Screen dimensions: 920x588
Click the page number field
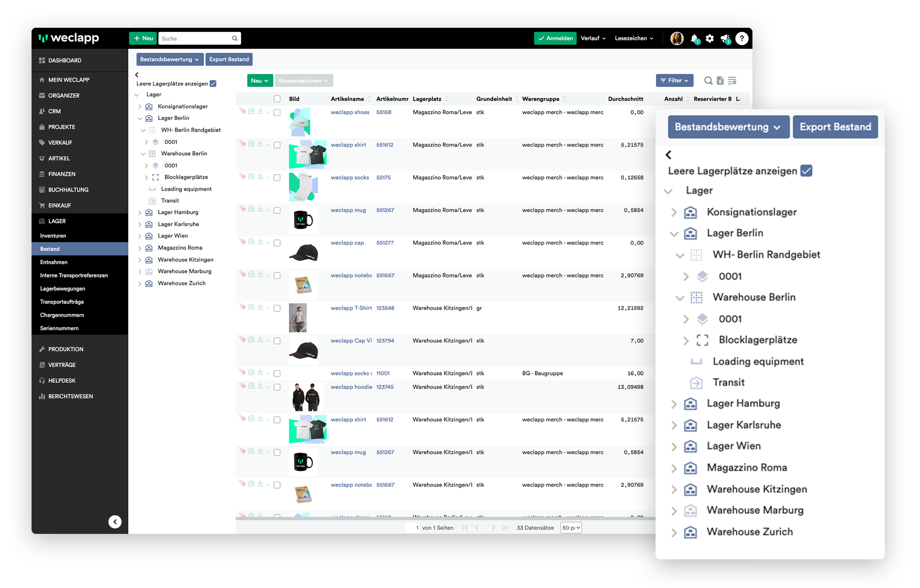coord(412,528)
